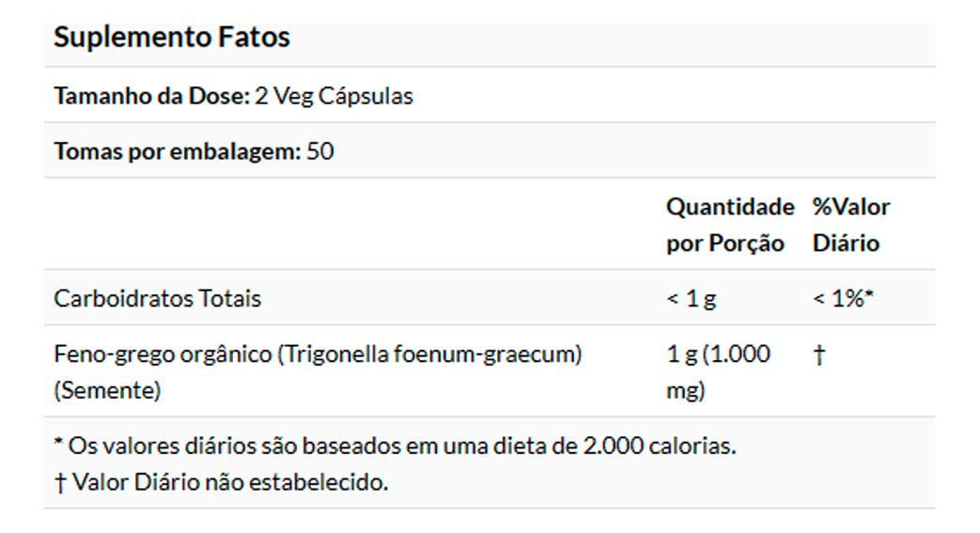Click the "1 g (1.000" fenugreek amount
Viewport: 980px width, 533px height.
(x=718, y=354)
